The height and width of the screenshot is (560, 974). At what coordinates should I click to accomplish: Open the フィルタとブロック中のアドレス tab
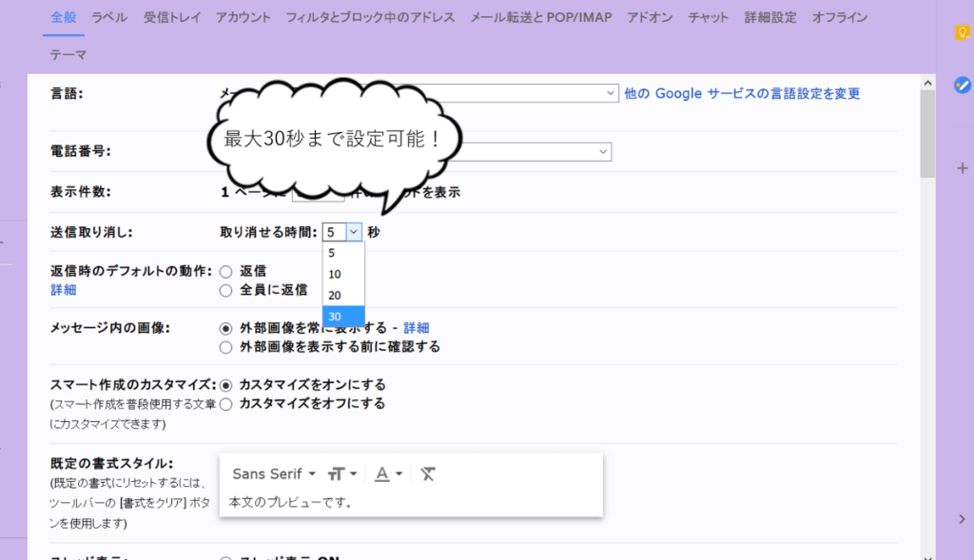click(x=370, y=17)
